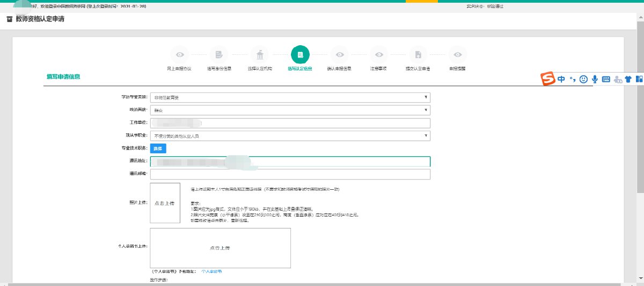Viewport: 644px width, 286px height.
Task: Click the photo upload 点击上传 box
Action: pyautogui.click(x=164, y=203)
